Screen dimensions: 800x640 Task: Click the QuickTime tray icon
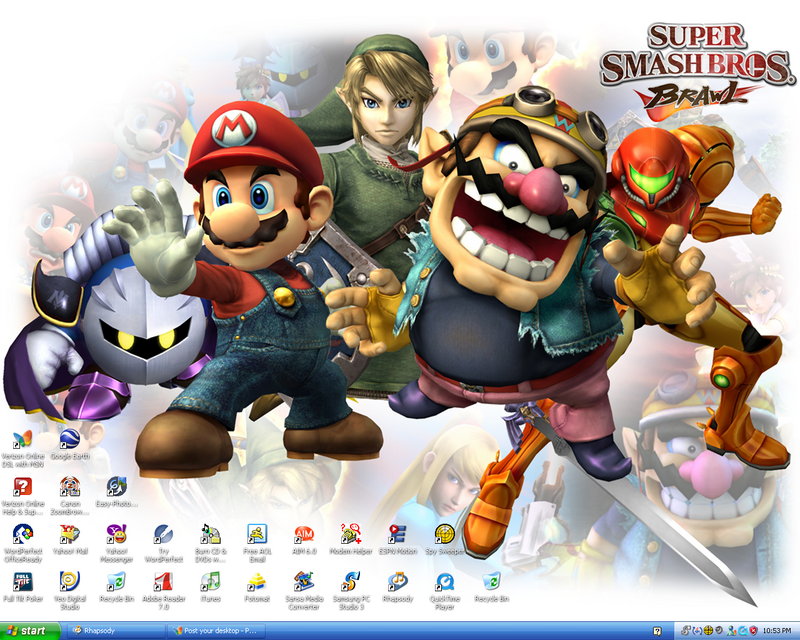pos(742,631)
